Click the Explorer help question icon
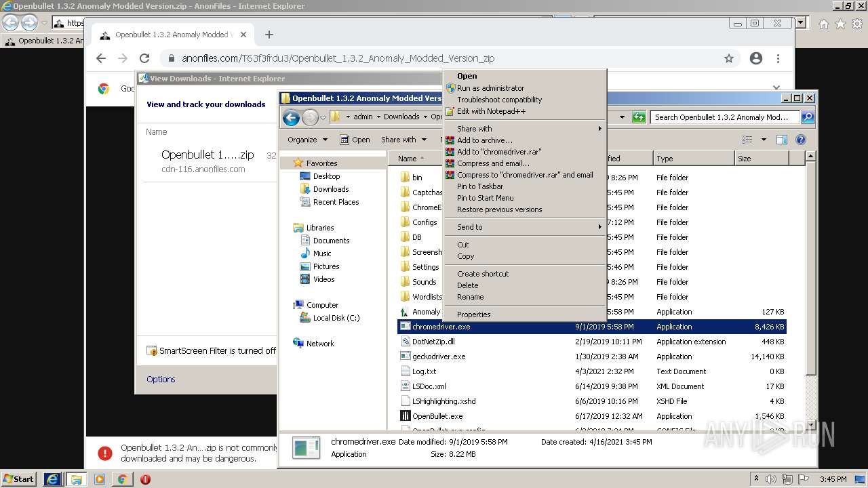 coord(801,140)
